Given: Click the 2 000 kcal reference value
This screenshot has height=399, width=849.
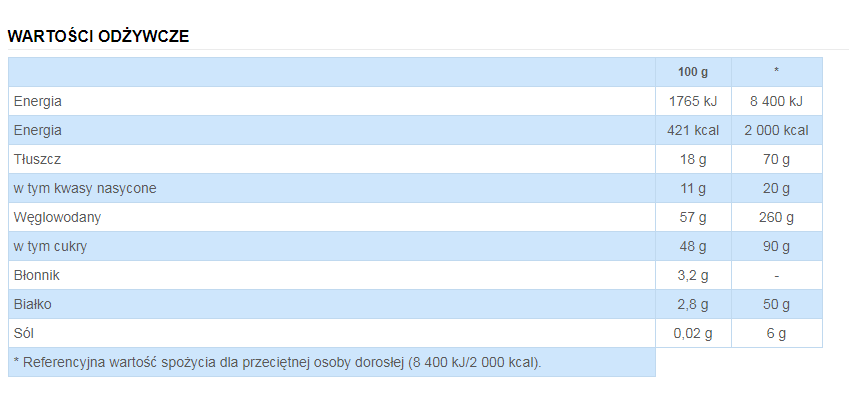Looking at the screenshot, I should pyautogui.click(x=776, y=130).
